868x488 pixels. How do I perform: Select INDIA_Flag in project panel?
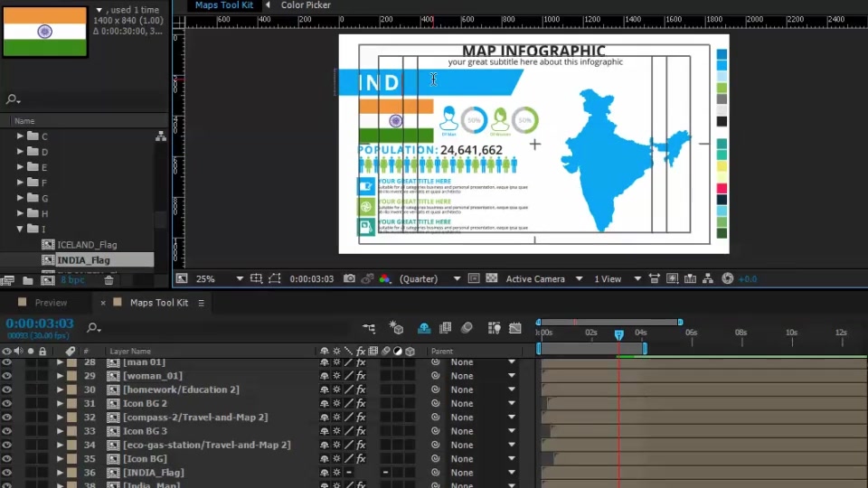click(83, 260)
